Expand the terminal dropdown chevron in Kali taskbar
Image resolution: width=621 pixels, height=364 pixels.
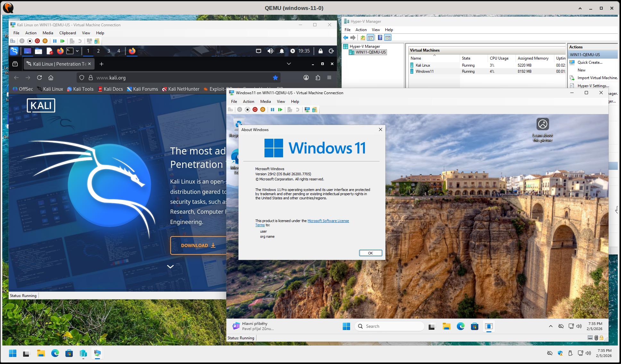click(x=77, y=51)
